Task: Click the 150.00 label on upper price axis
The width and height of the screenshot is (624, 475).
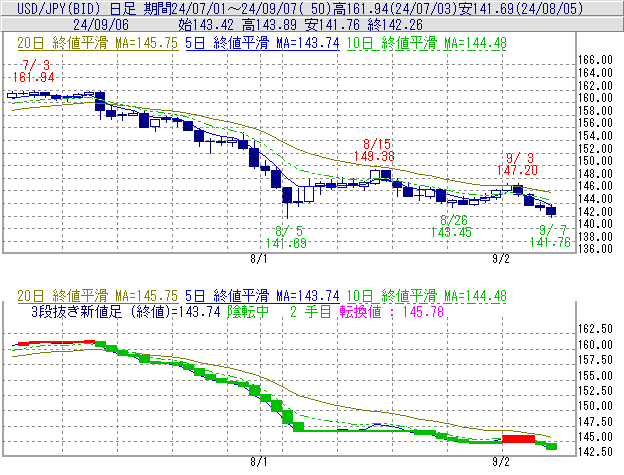Action: (x=595, y=161)
